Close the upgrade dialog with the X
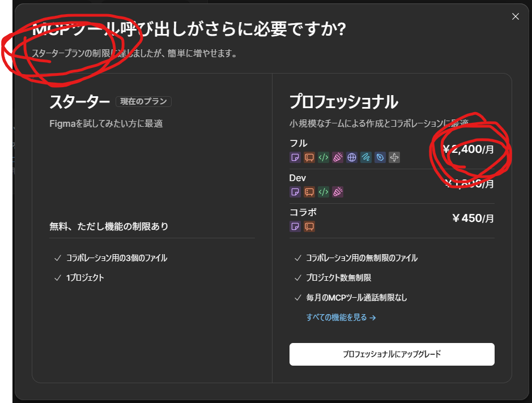Image resolution: width=532 pixels, height=403 pixels. tap(515, 16)
